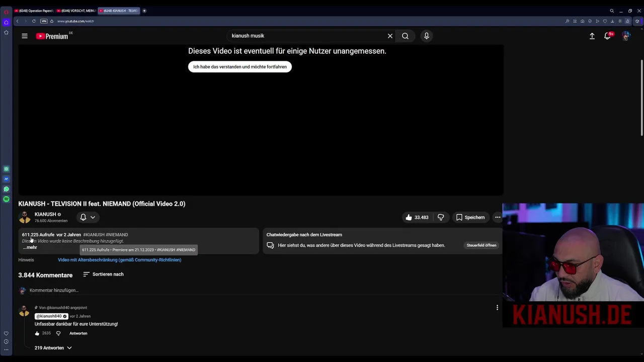Expand the '219 Antworten' replies
The height and width of the screenshot is (362, 644).
click(53, 348)
